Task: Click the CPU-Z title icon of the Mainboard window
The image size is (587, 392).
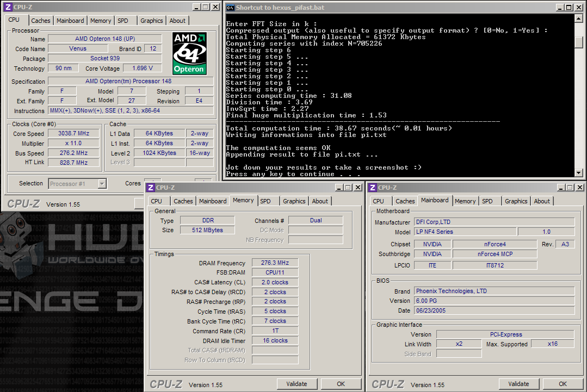Action: (x=373, y=188)
